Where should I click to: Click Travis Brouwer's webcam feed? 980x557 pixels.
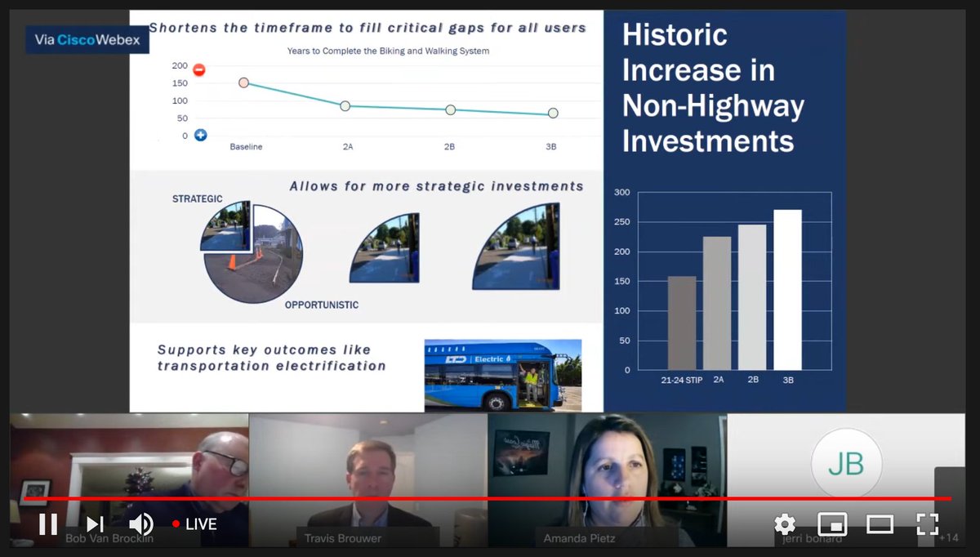(x=367, y=461)
